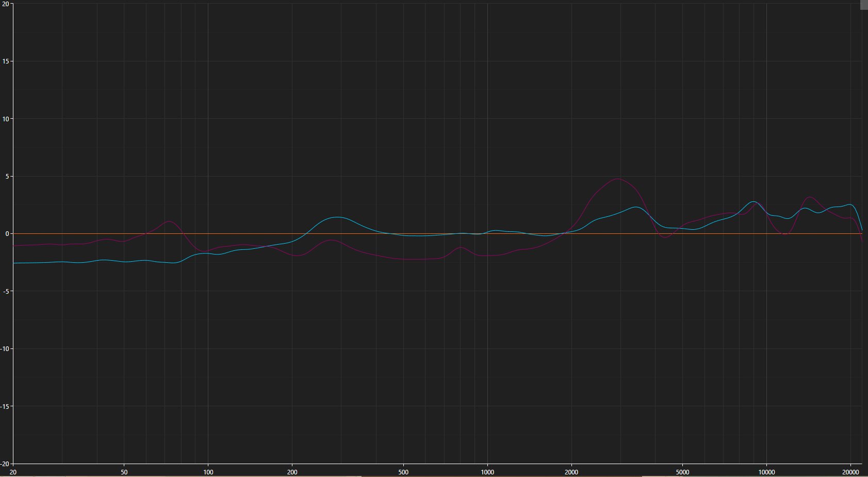
Task: Select the 500 Hz frequency axis label
Action: [x=403, y=472]
